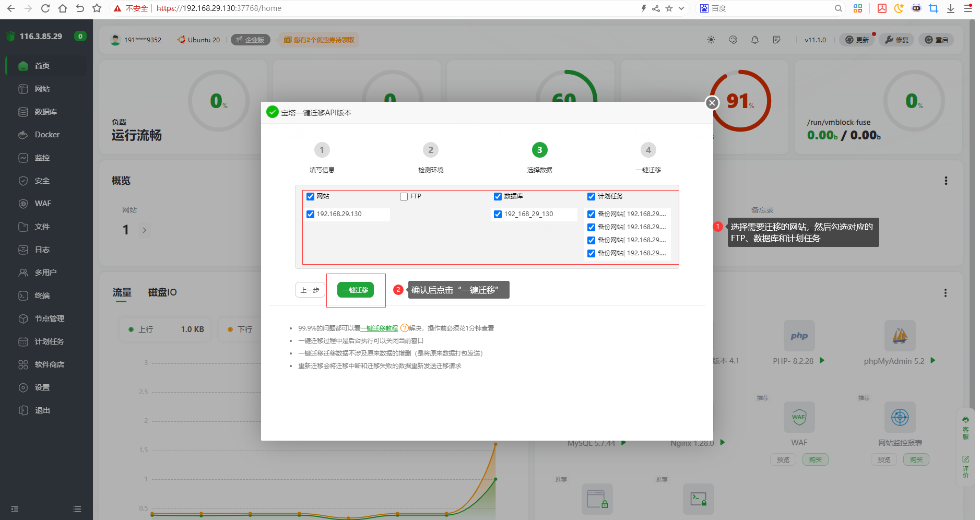Open the Docker section in sidebar

coord(46,134)
